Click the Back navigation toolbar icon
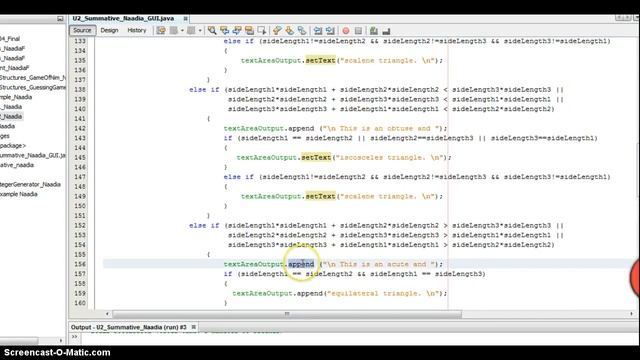Image resolution: width=640 pixels, height=360 pixels. pyautogui.click(x=174, y=31)
